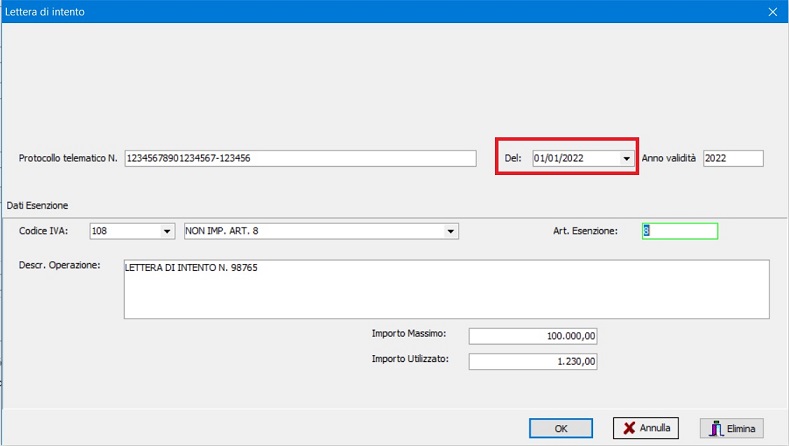
Task: Focus the Art. Esenzione input field
Action: (680, 231)
